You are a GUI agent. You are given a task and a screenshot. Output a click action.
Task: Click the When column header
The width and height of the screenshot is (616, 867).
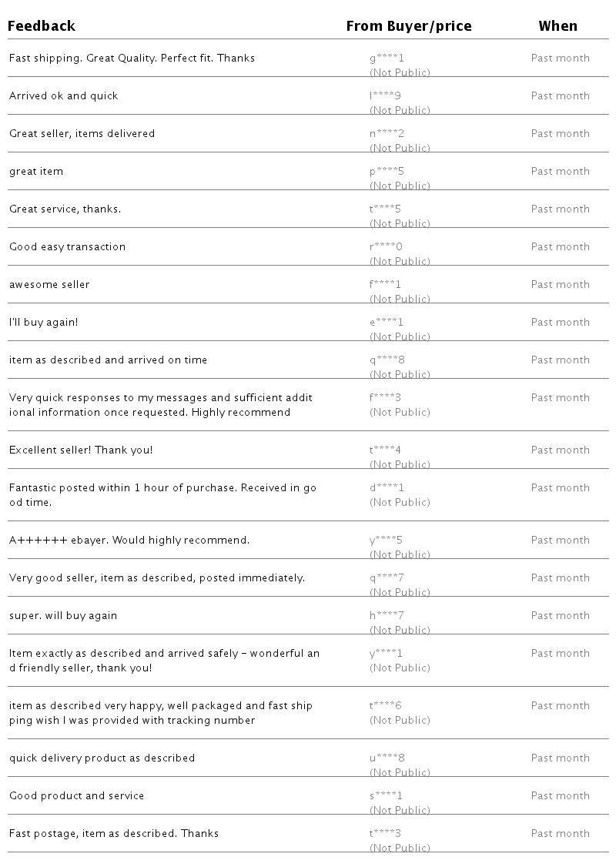click(x=557, y=26)
